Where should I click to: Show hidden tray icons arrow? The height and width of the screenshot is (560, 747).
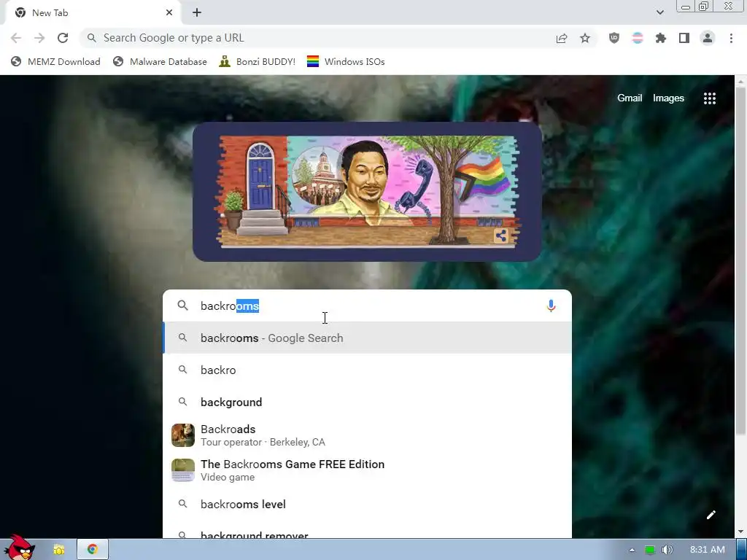[x=632, y=550]
